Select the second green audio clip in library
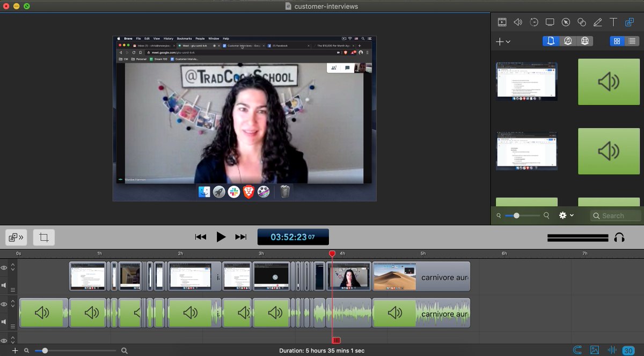 click(x=609, y=151)
